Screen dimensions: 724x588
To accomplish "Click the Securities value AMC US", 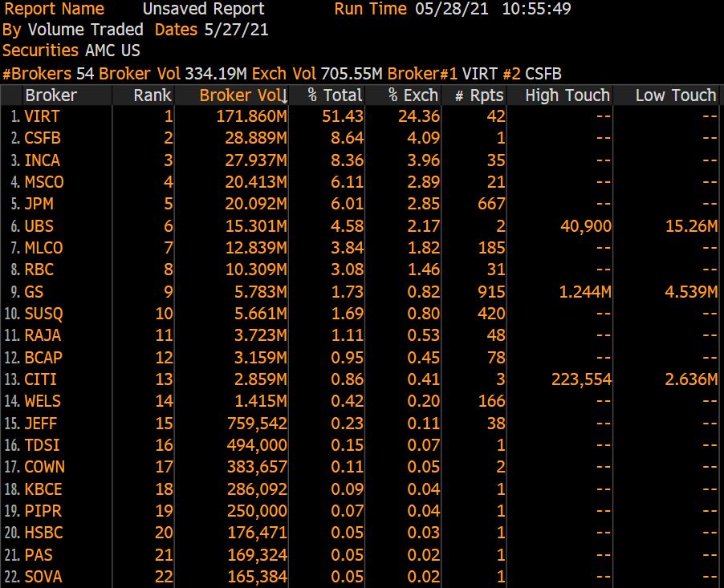I will tap(112, 51).
